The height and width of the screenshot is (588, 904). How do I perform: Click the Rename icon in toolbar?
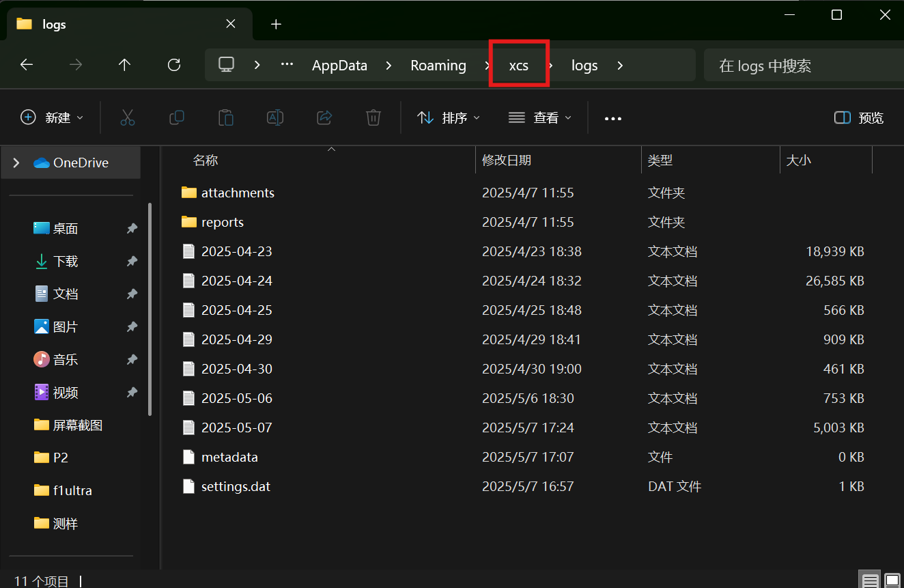point(275,117)
